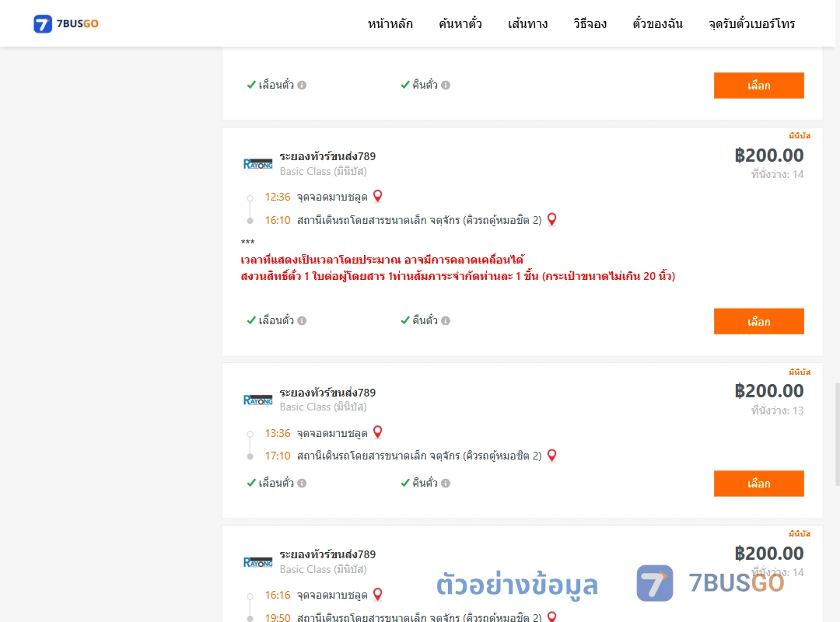Click the 16:16 departure time
The height and width of the screenshot is (622, 840).
point(278,596)
